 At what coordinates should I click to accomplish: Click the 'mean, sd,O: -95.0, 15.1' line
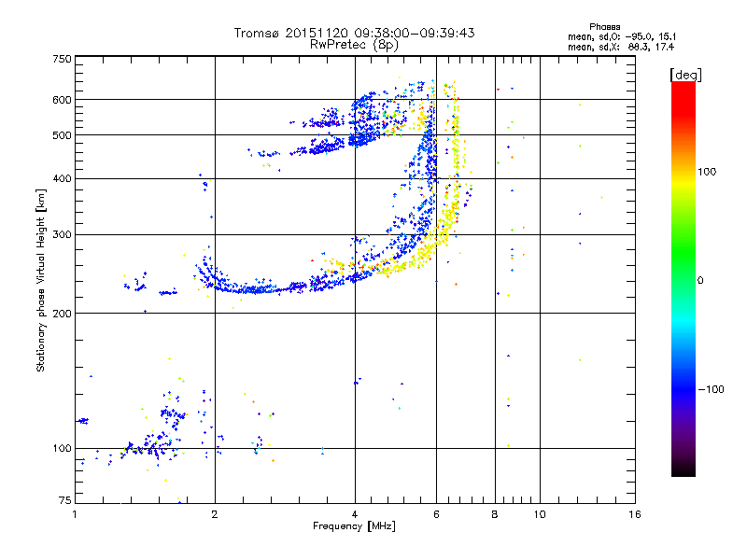pos(622,36)
